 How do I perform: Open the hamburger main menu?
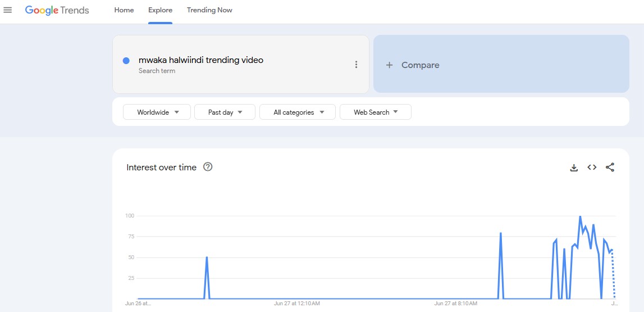[x=8, y=10]
